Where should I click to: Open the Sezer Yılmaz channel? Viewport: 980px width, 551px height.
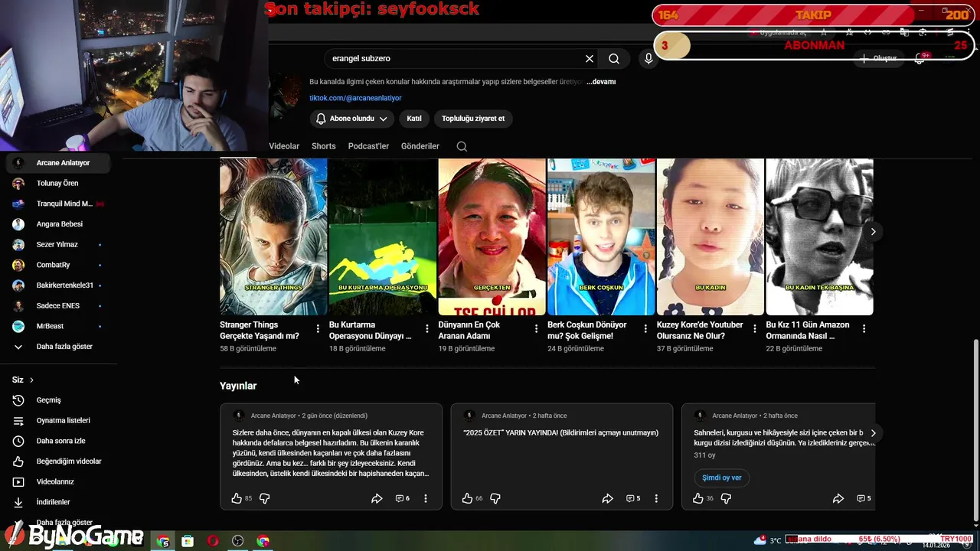tap(58, 245)
